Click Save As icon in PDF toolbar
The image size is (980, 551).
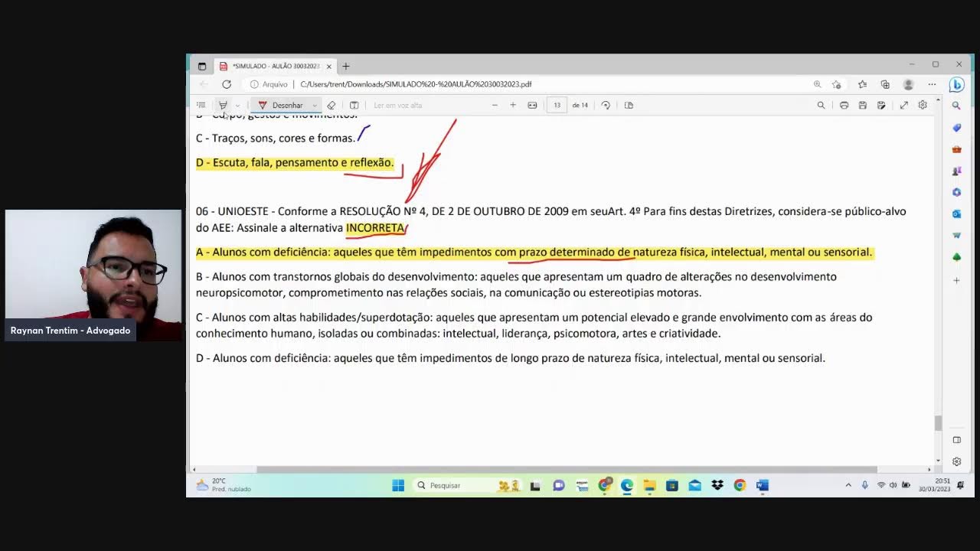coord(881,105)
